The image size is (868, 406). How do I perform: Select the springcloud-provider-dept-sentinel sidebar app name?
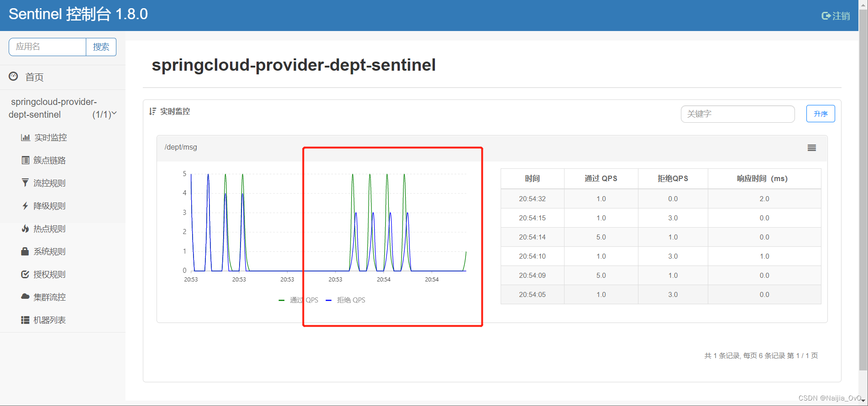click(x=53, y=108)
